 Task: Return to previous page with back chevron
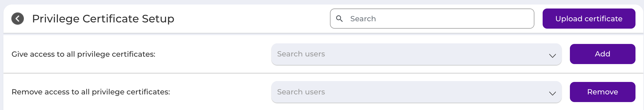click(18, 19)
